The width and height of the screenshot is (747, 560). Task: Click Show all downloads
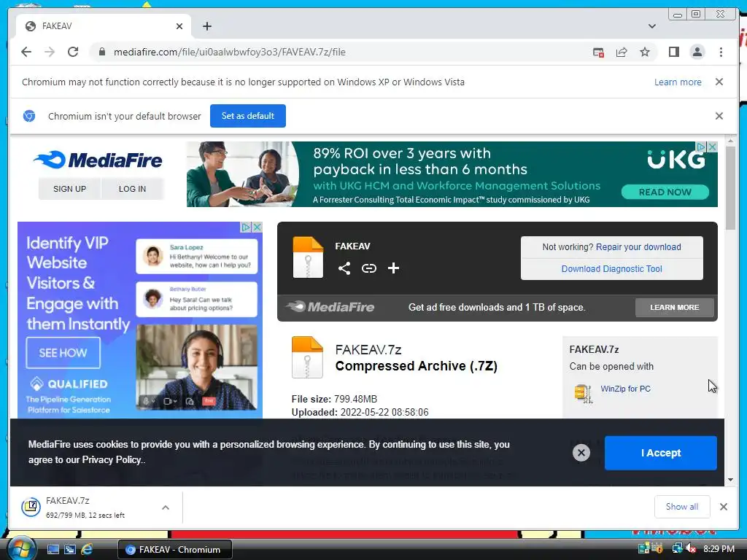682,507
